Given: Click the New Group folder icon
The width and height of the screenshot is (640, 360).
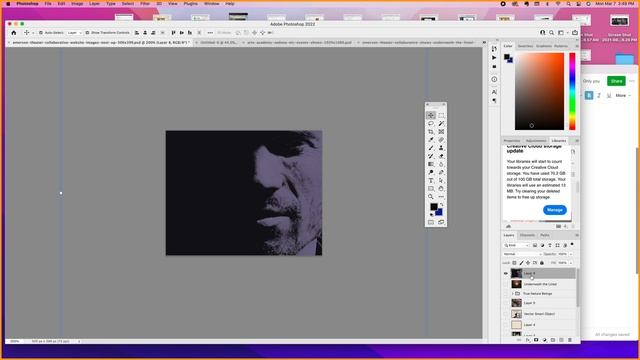Looking at the screenshot, I should (553, 340).
